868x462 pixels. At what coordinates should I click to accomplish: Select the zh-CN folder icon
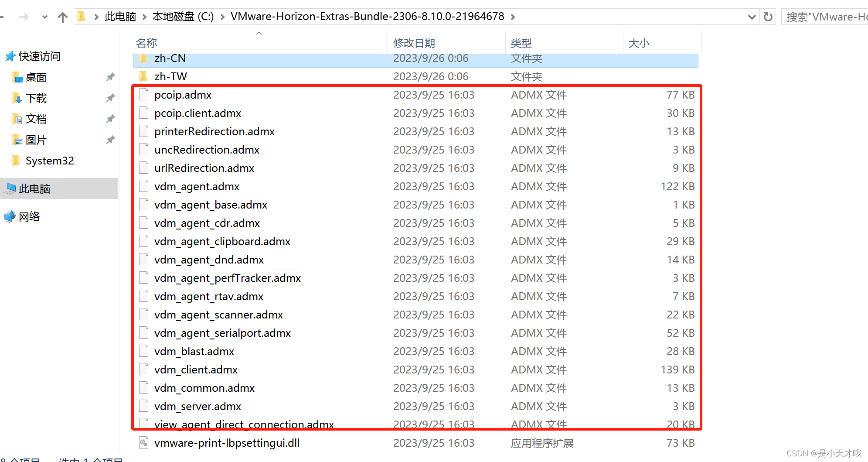point(143,58)
